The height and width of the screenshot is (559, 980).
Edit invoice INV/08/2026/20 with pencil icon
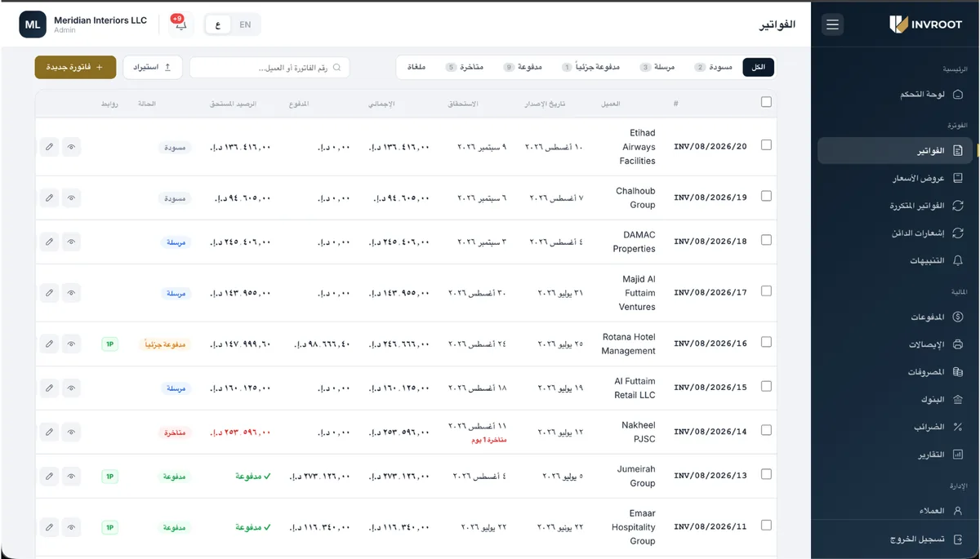tap(49, 147)
